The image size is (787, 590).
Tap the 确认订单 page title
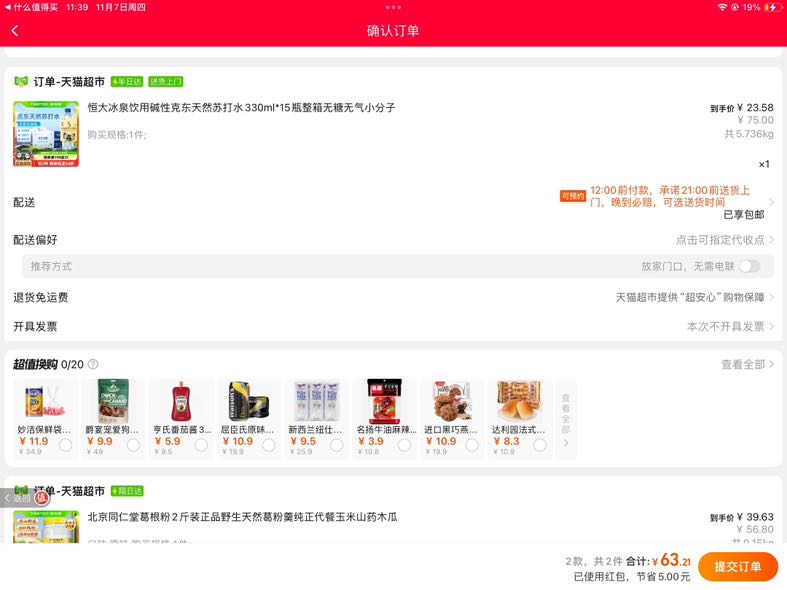coord(393,31)
